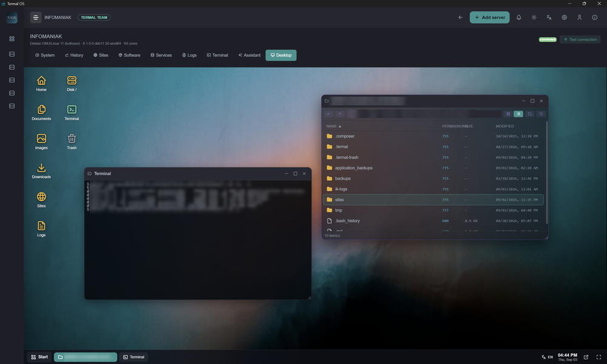Open the Trash desktop icon
Image resolution: width=607 pixels, height=364 pixels.
click(x=72, y=141)
